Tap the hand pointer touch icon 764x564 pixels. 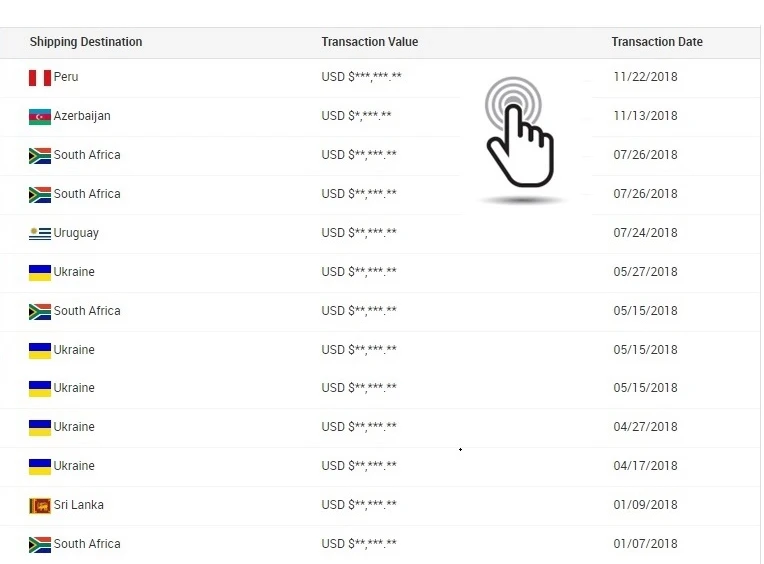[x=518, y=134]
